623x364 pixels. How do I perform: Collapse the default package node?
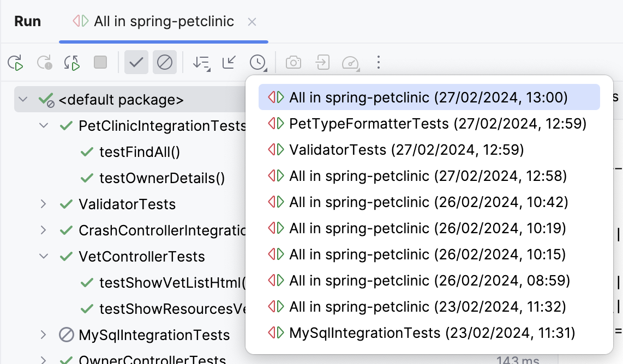(22, 99)
